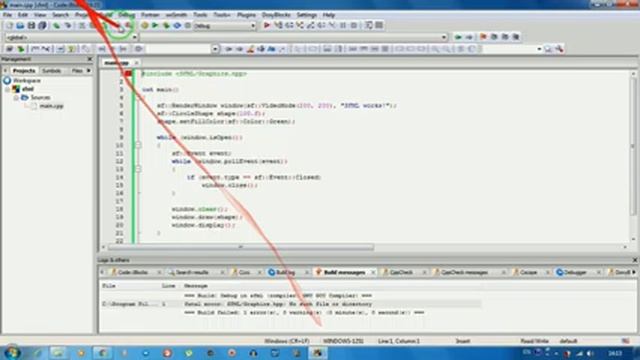Image resolution: width=640 pixels, height=360 pixels.
Task: Click the Abort build icon
Action: click(x=188, y=25)
